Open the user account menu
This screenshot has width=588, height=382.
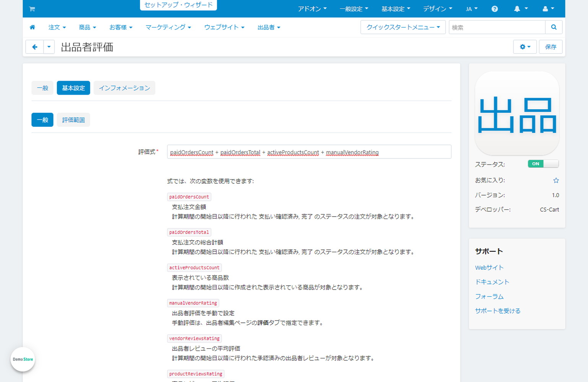(548, 9)
